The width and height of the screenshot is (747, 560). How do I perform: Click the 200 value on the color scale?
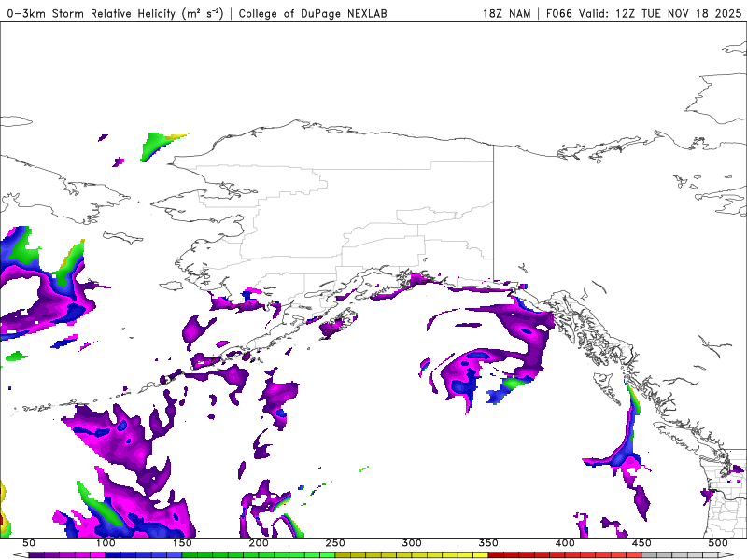(259, 543)
